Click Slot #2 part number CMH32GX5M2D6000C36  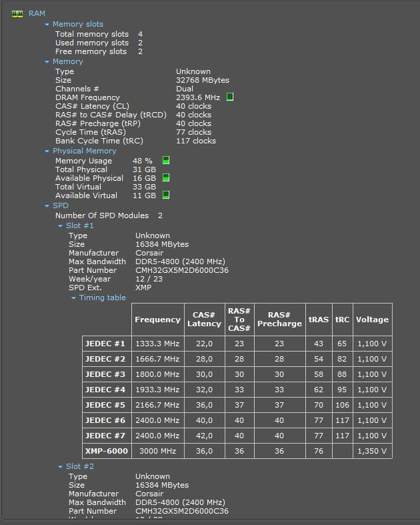182,511
